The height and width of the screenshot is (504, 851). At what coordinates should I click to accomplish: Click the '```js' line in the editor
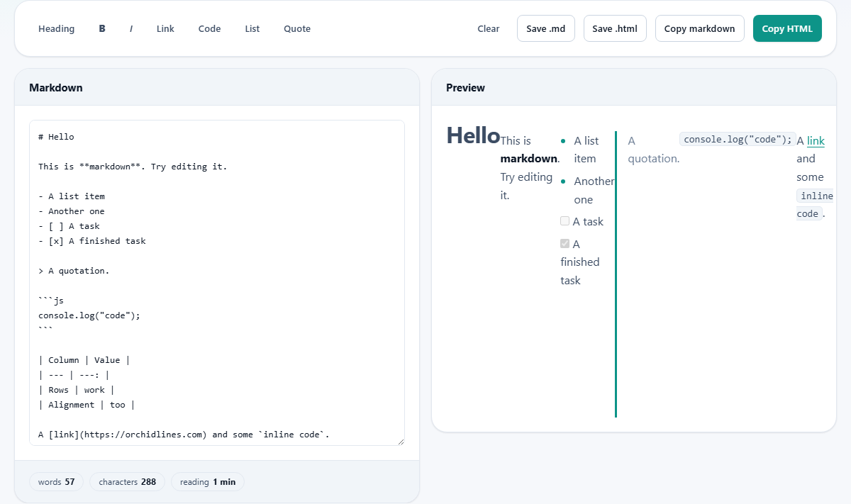tap(51, 301)
